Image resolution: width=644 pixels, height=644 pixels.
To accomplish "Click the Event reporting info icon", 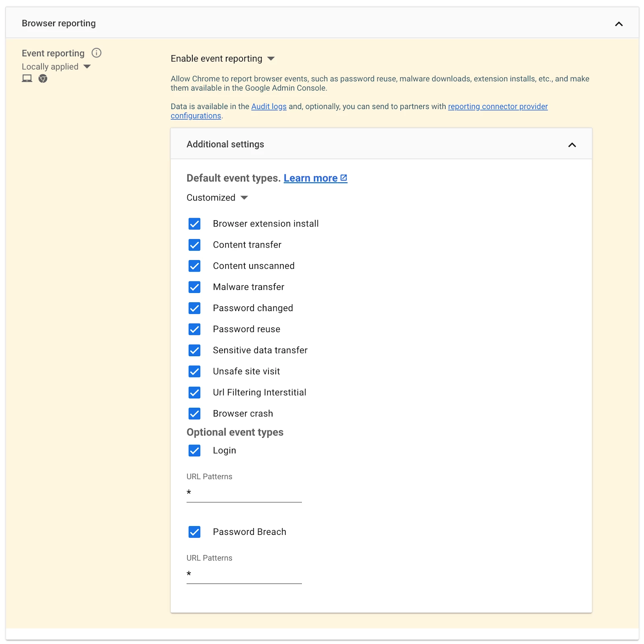I will point(97,53).
